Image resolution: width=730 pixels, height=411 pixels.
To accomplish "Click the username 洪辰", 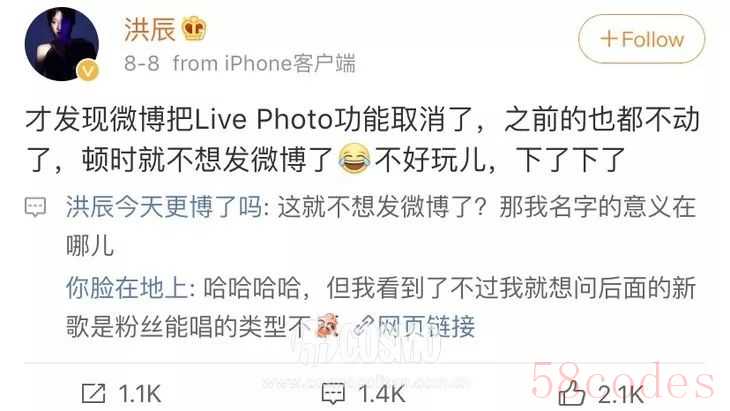I will [149, 29].
